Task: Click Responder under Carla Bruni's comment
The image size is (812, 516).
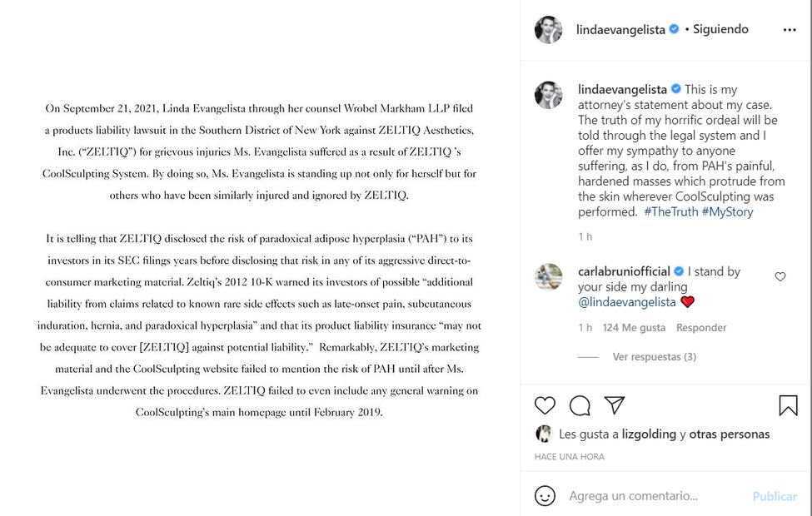Action: [x=701, y=328]
